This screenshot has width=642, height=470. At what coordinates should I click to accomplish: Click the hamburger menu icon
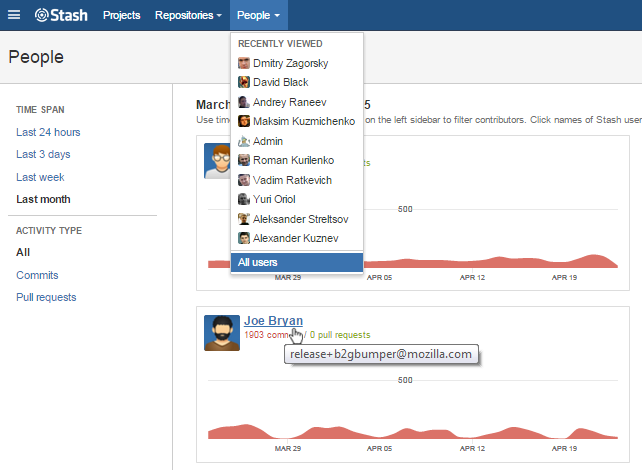tap(14, 15)
